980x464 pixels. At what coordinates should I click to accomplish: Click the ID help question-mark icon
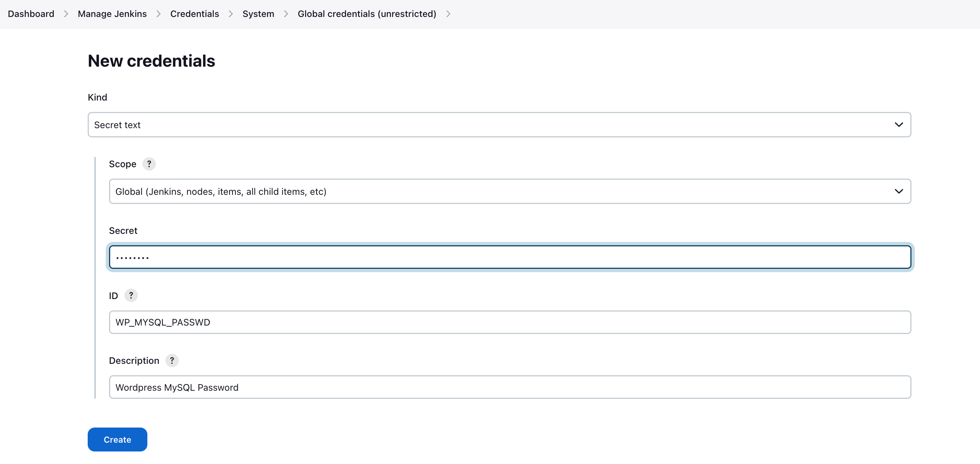(x=131, y=295)
